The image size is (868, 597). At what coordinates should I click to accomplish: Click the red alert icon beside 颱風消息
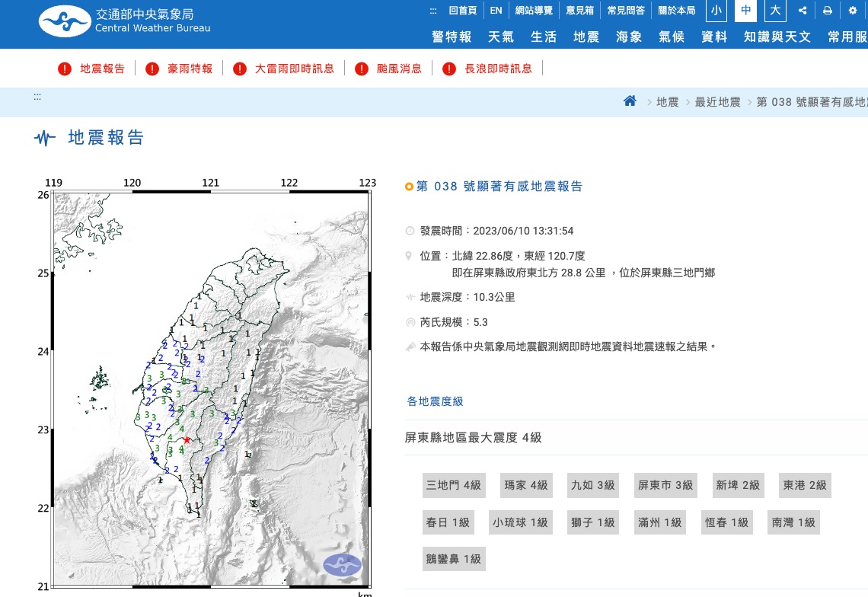(x=361, y=69)
